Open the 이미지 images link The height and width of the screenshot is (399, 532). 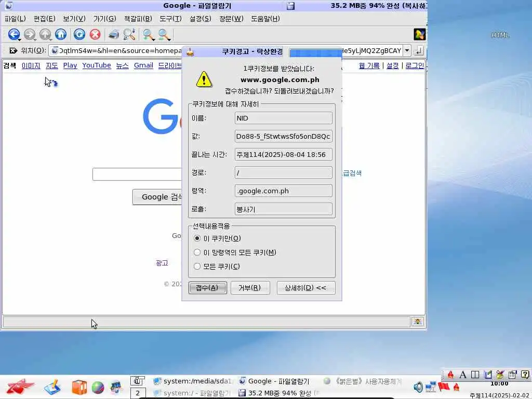(31, 65)
